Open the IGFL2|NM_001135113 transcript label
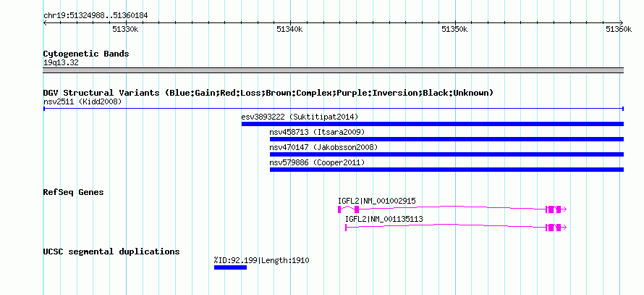Viewport: 644px width, 295px height. 384,220
